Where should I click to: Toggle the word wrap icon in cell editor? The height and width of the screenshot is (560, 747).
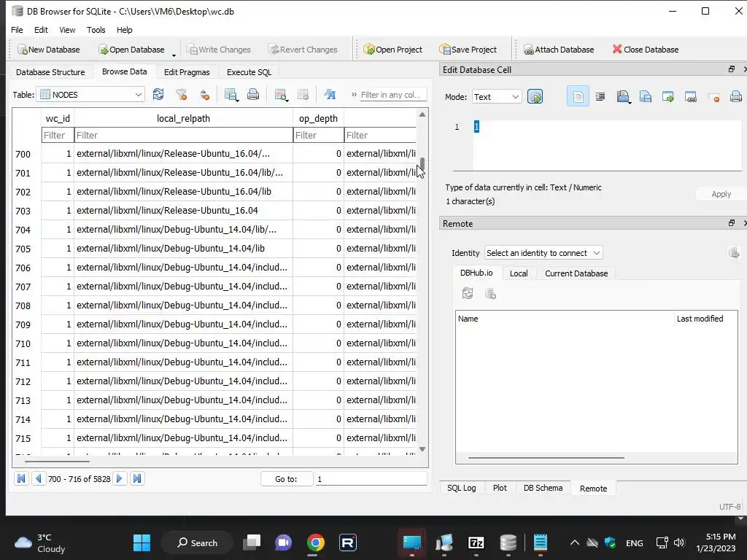coord(578,97)
